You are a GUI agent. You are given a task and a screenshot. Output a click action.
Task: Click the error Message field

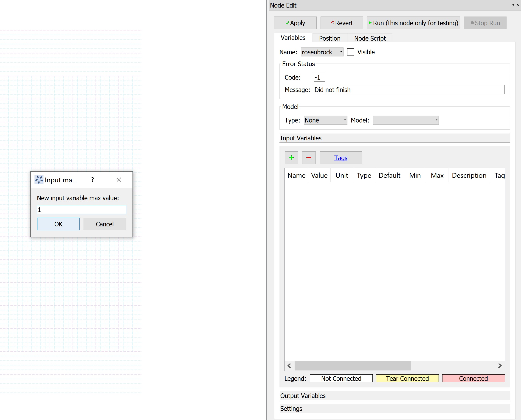[409, 90]
